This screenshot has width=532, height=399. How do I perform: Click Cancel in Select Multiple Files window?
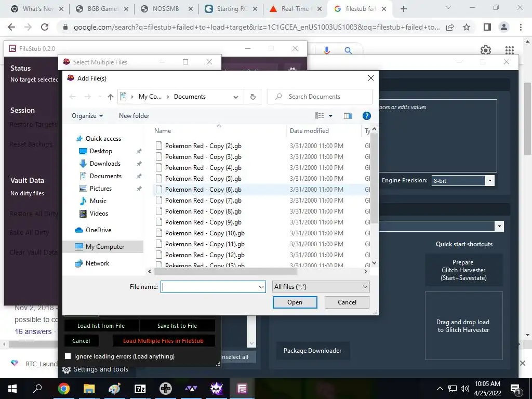81,341
